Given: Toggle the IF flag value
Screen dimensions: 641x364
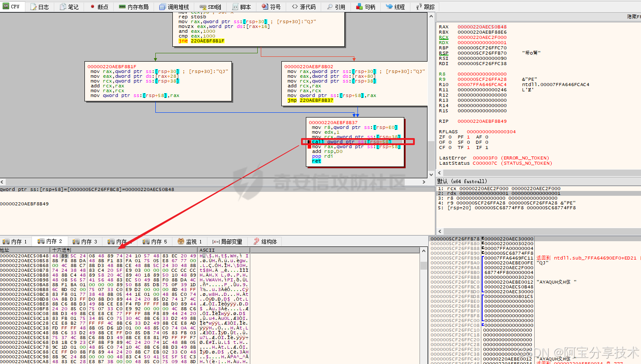Looking at the screenshot, I should click(x=487, y=147).
